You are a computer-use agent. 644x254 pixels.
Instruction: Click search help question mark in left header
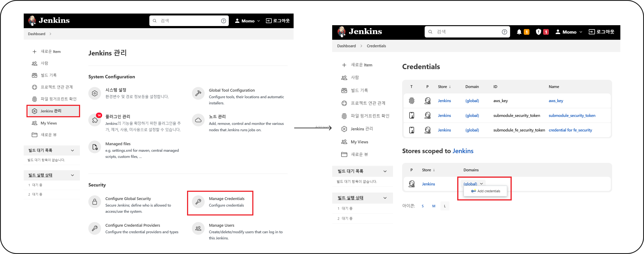(223, 21)
